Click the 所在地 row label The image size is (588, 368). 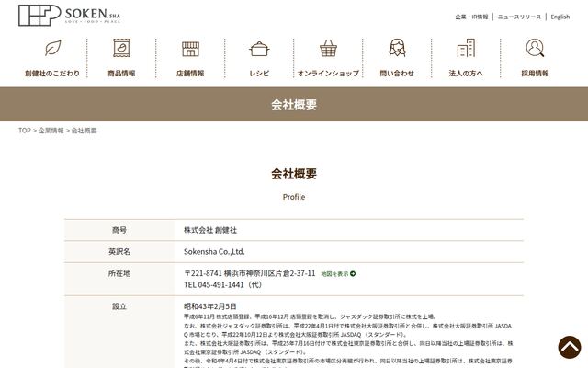coord(119,273)
